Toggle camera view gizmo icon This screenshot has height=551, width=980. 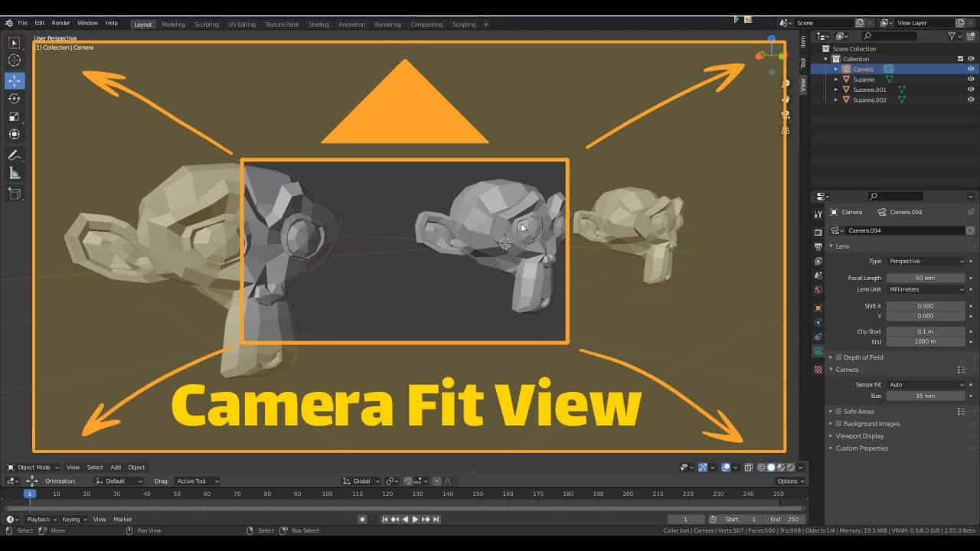click(x=786, y=114)
